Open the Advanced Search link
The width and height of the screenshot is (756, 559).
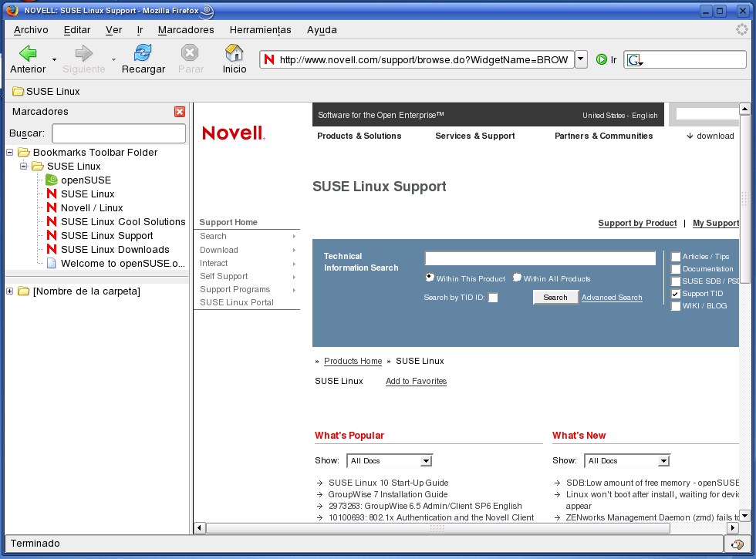pyautogui.click(x=612, y=298)
